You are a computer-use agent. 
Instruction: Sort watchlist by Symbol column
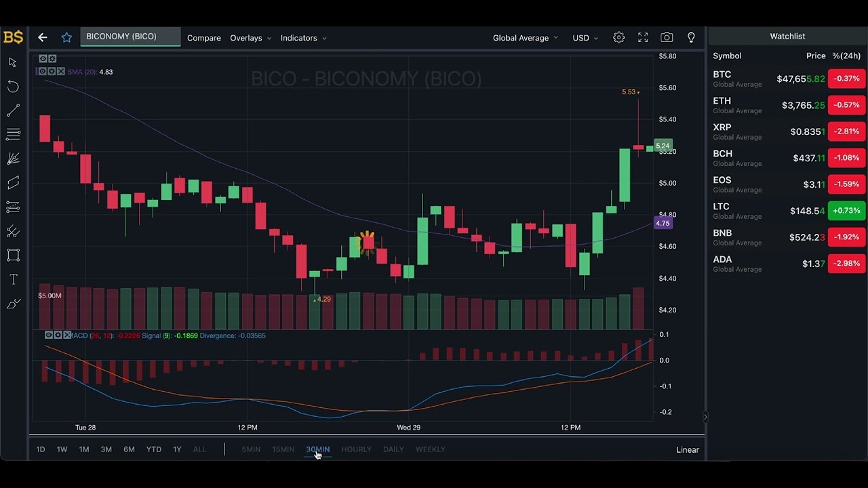727,56
